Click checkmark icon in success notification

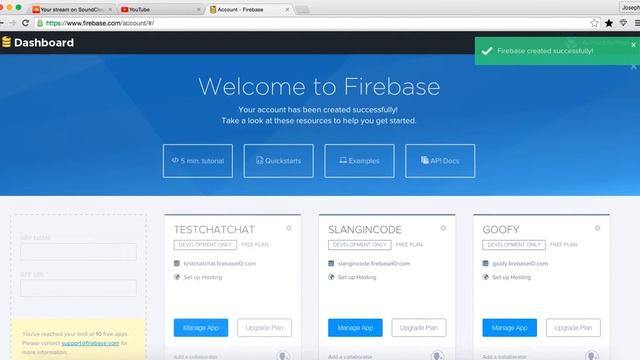(487, 51)
